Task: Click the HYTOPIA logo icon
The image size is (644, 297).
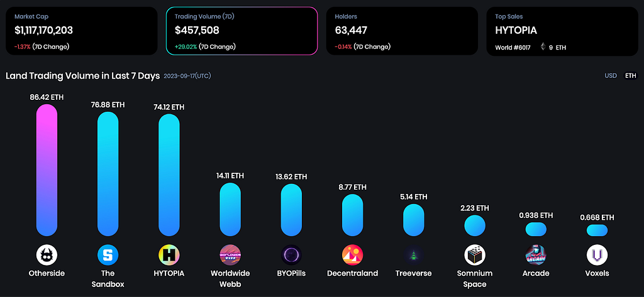Action: point(169,255)
